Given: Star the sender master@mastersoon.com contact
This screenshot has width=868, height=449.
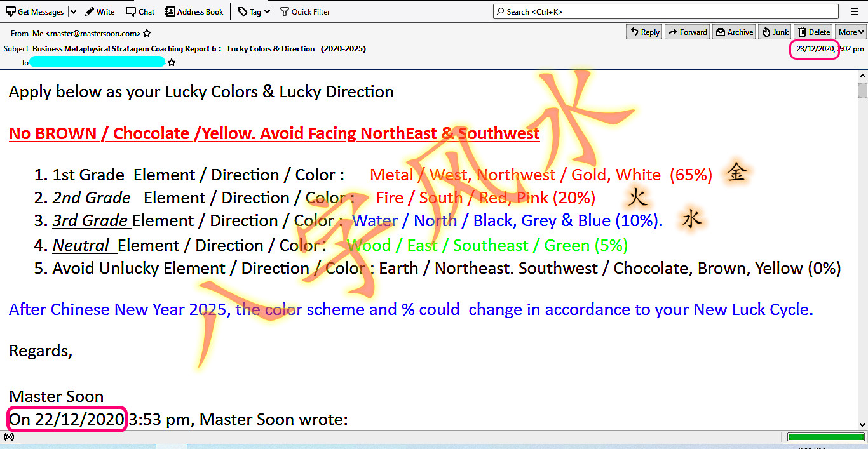Looking at the screenshot, I should [x=147, y=34].
